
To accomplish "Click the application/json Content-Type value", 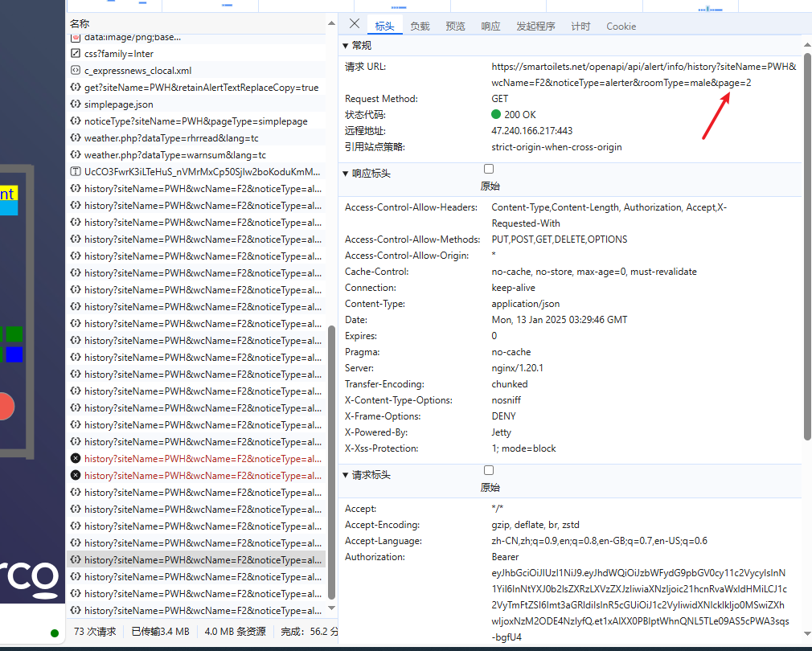I will point(526,304).
